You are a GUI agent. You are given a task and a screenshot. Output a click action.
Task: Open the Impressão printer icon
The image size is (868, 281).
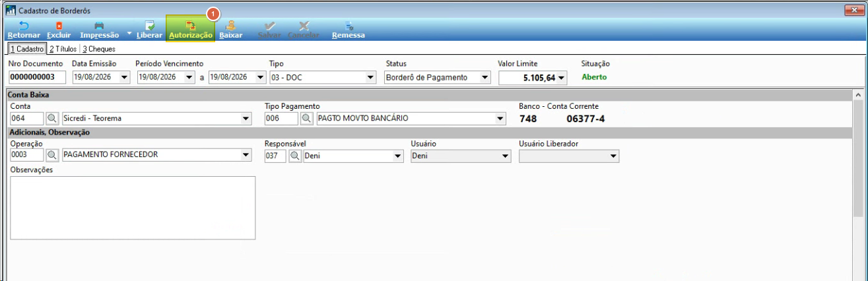[99, 26]
